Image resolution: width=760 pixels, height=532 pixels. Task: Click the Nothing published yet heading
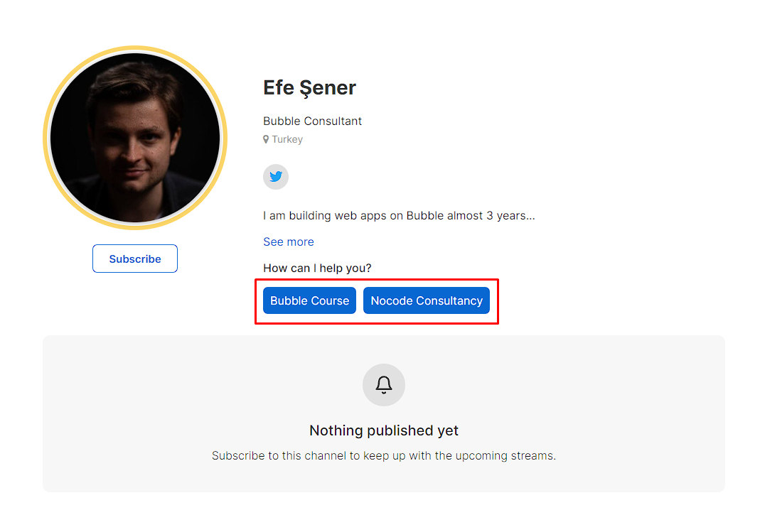(x=384, y=430)
